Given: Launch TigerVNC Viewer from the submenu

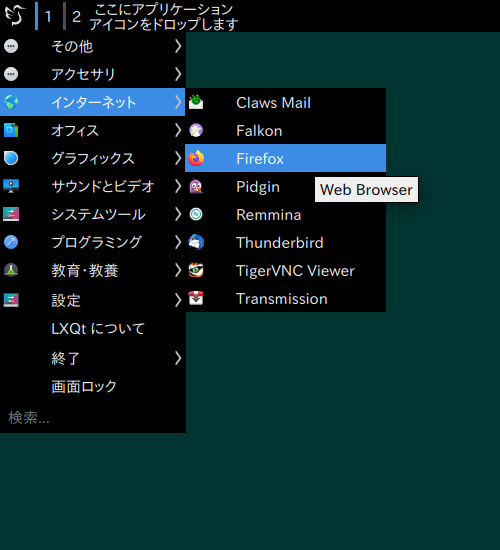Looking at the screenshot, I should point(285,270).
